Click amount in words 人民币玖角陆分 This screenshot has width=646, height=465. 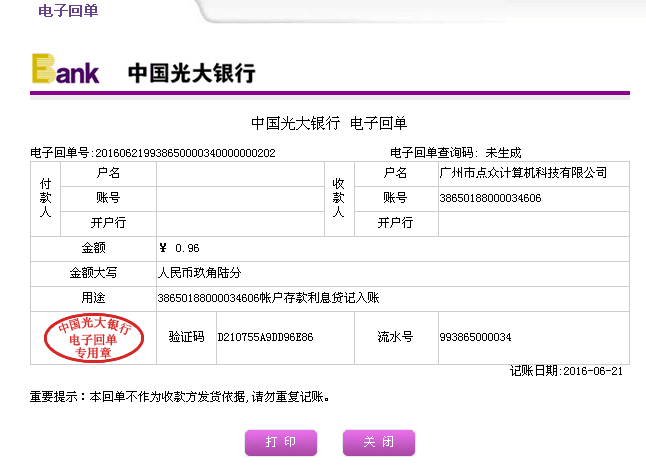click(199, 273)
